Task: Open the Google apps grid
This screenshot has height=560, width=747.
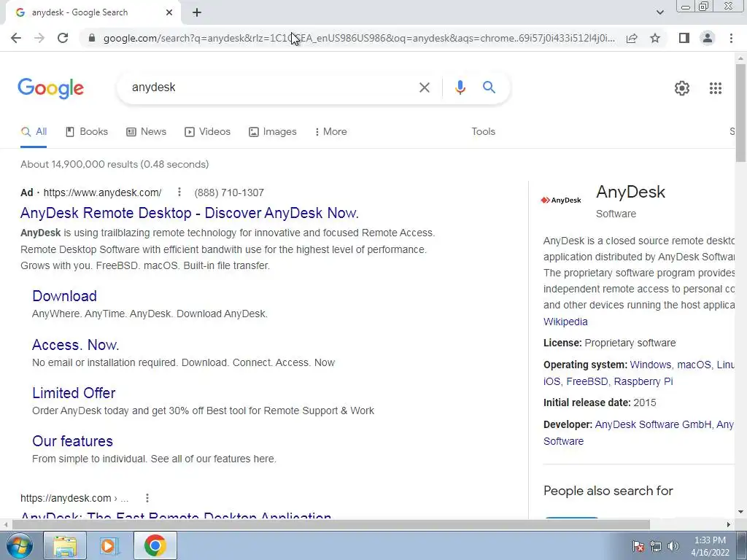Action: click(715, 88)
